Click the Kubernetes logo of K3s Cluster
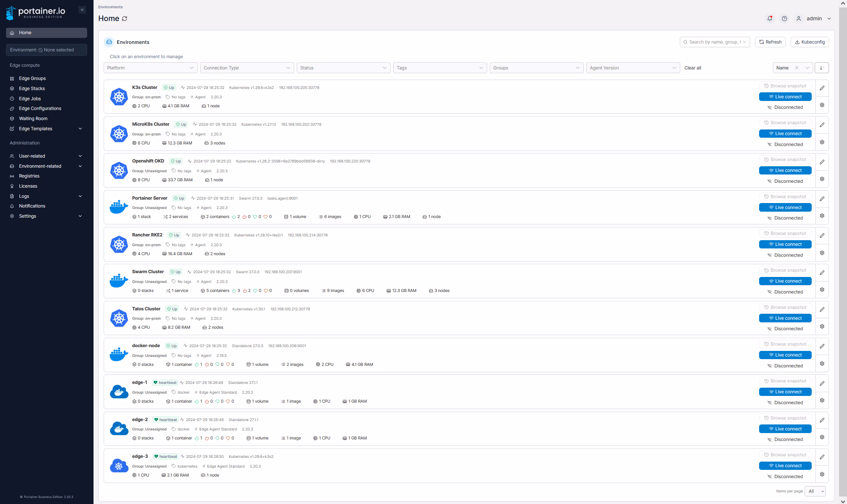Viewport: 847px width, 504px height. click(x=119, y=97)
